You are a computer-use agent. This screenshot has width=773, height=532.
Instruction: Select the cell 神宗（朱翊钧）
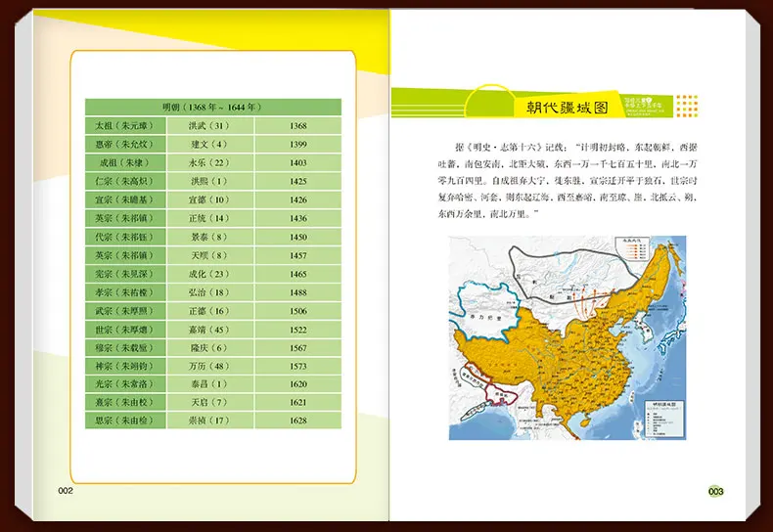(x=125, y=366)
